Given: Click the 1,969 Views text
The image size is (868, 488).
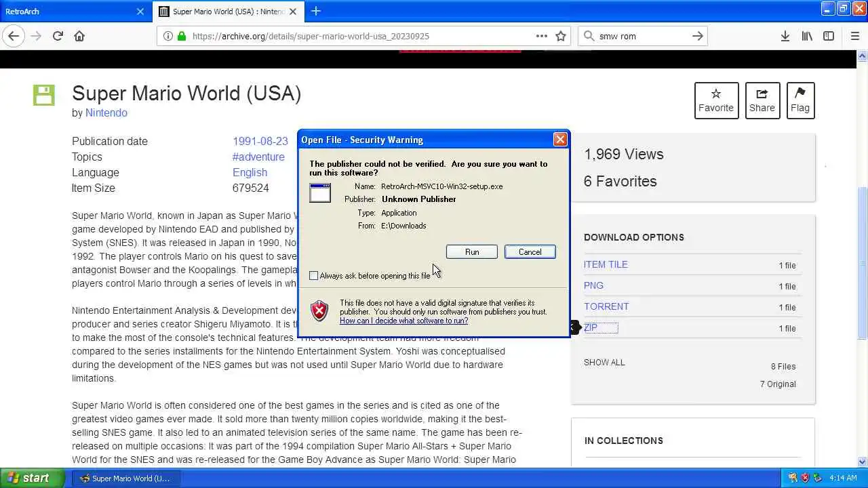Looking at the screenshot, I should (624, 154).
